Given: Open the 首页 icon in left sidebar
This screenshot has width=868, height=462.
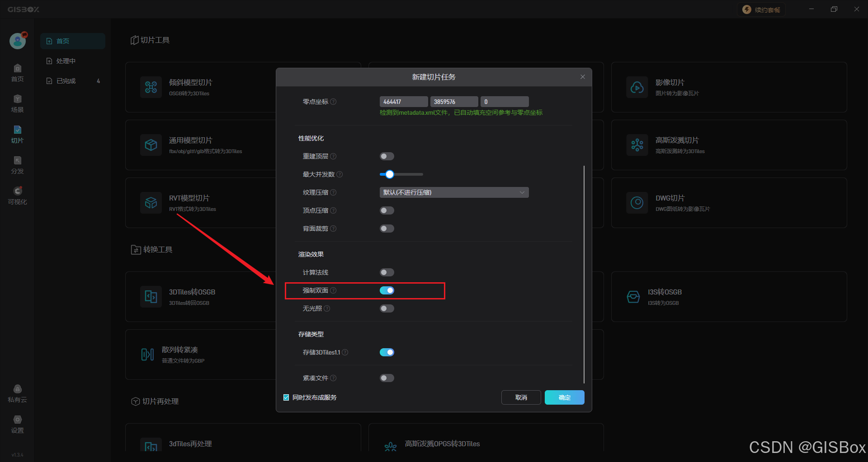Looking at the screenshot, I should pyautogui.click(x=17, y=73).
